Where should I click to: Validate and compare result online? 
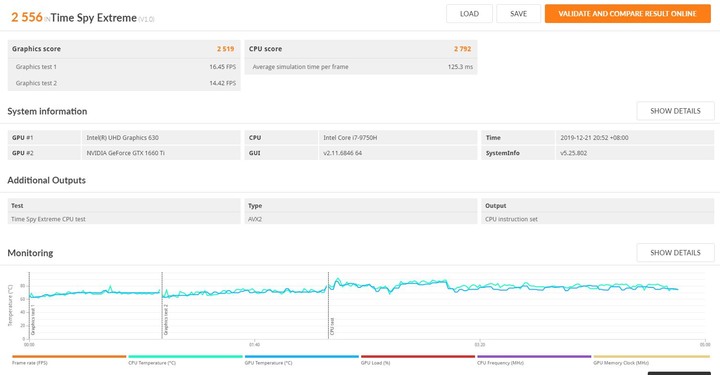click(628, 14)
